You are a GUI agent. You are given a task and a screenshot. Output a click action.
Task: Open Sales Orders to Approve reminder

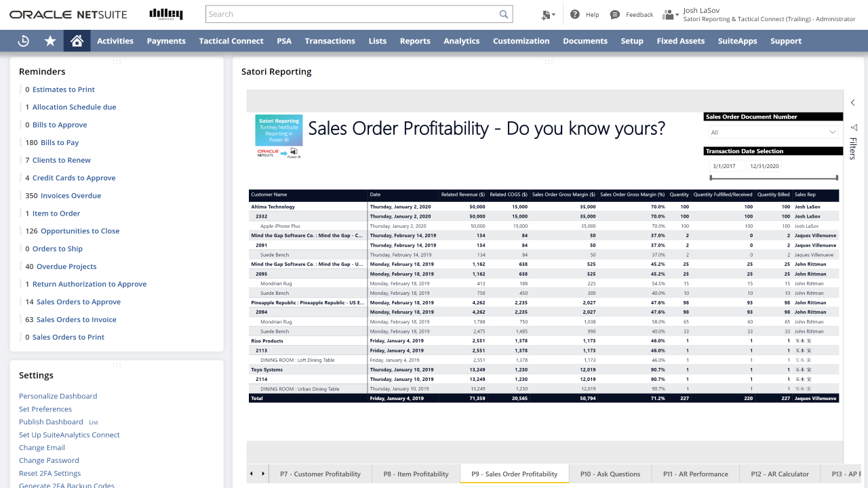point(79,302)
